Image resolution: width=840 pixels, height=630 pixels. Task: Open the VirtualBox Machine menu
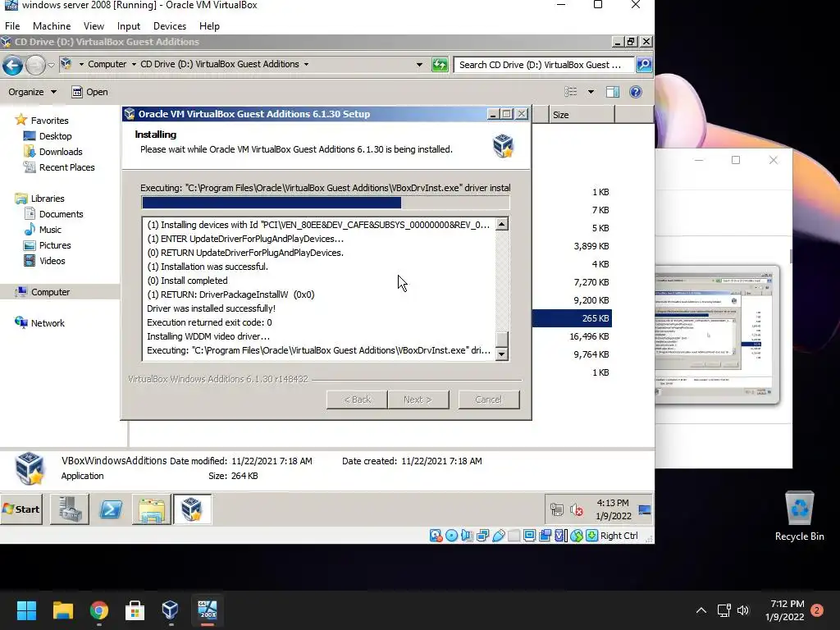pos(52,25)
